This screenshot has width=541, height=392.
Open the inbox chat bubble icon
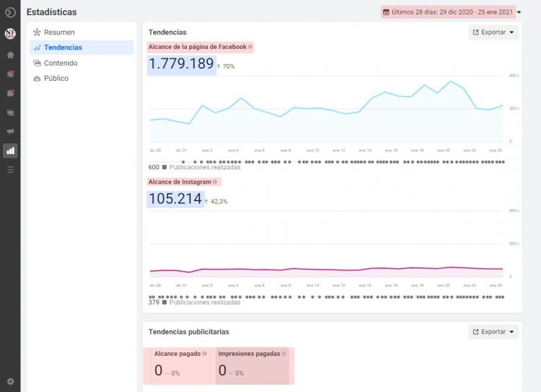click(10, 93)
